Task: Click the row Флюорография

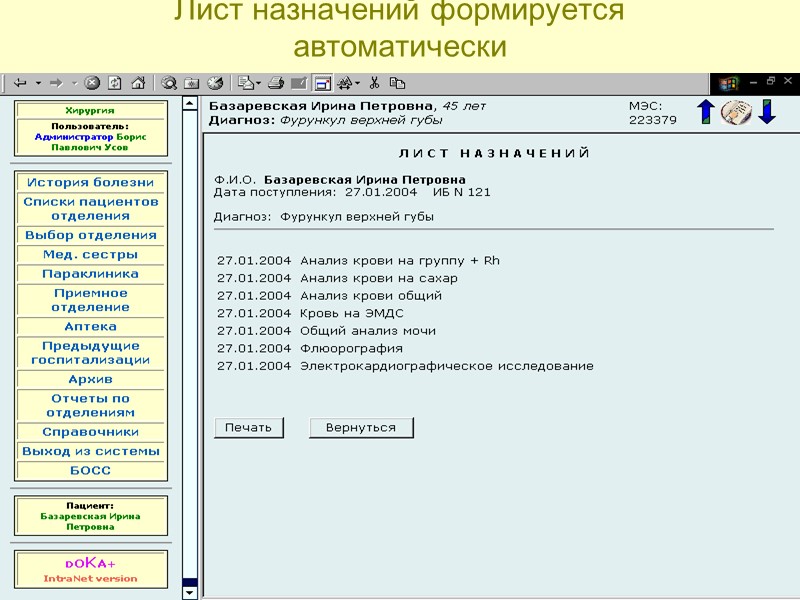Action: tap(310, 348)
